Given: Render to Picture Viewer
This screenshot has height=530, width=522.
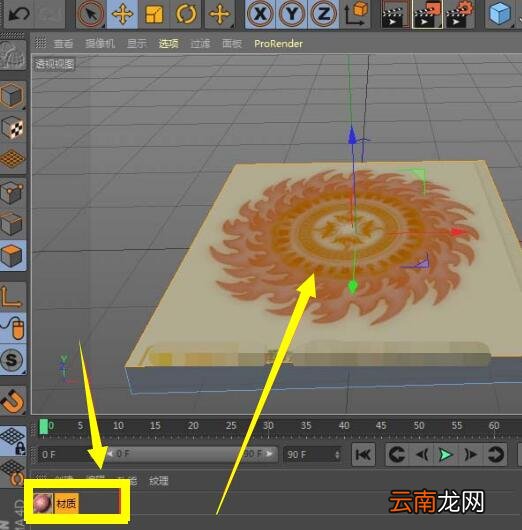Looking at the screenshot, I should [x=427, y=15].
